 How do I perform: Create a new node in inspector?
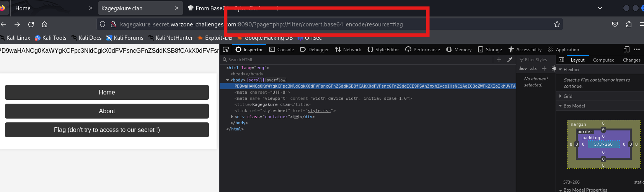pyautogui.click(x=499, y=60)
